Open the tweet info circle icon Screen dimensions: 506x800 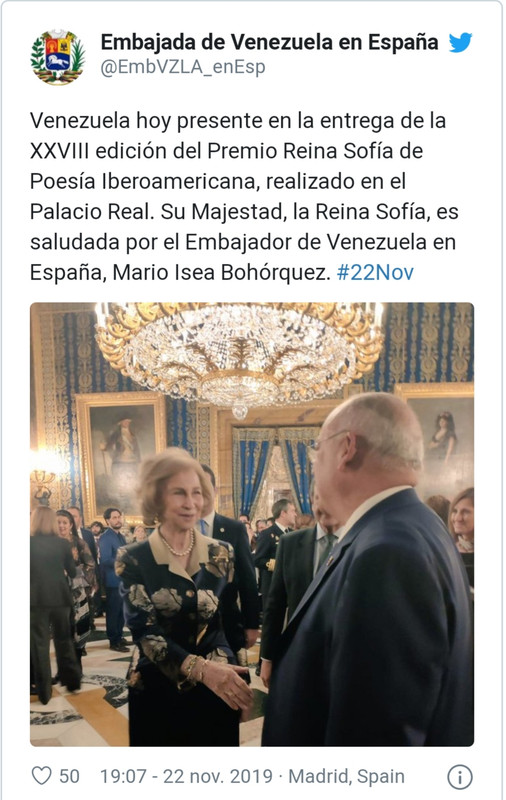(x=460, y=777)
